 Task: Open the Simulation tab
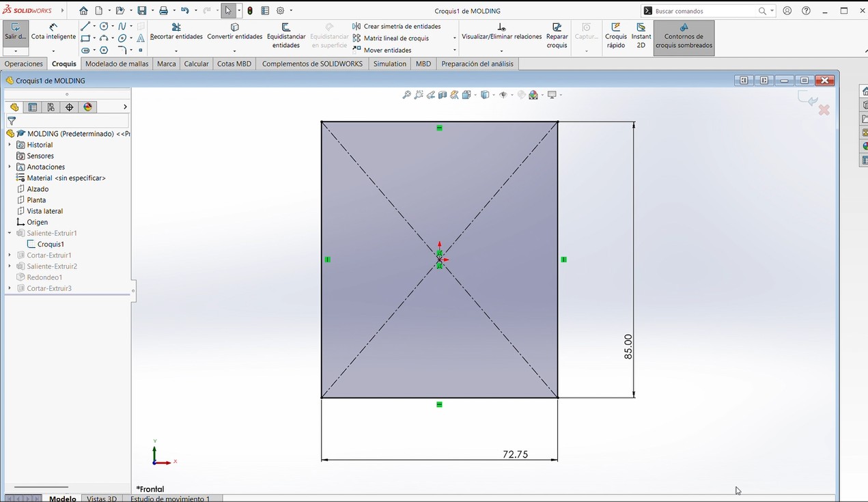[x=389, y=64]
